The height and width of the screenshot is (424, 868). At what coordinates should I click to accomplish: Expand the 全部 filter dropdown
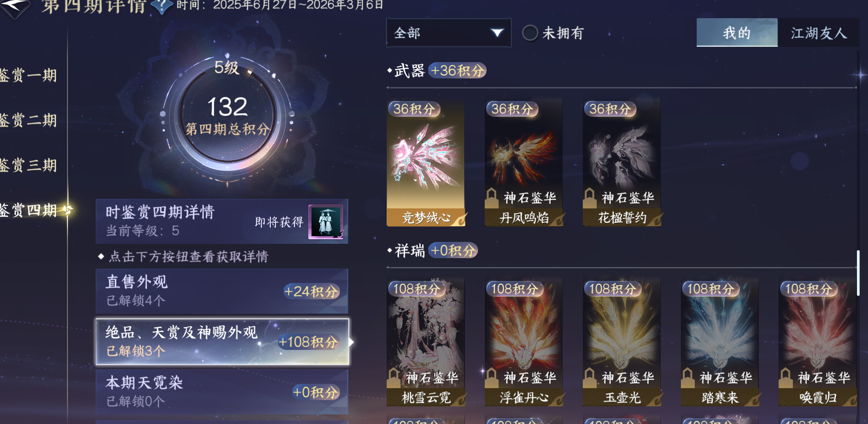449,33
